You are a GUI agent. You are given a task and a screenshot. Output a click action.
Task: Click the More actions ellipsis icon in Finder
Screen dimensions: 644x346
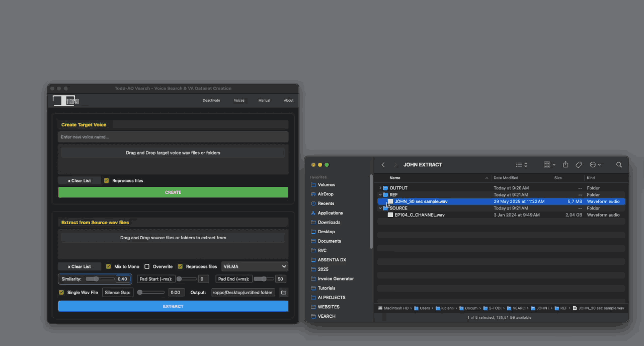(594, 164)
